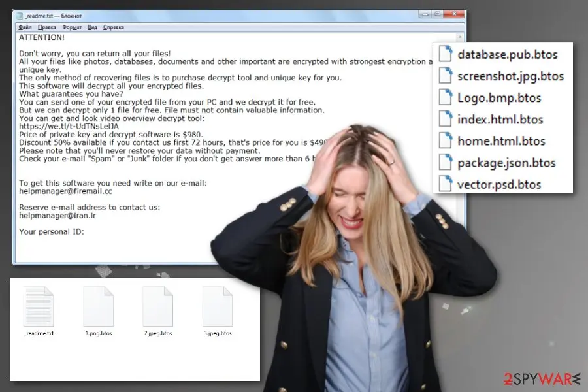Click the package.json.btos file name
Image resolution: width=588 pixels, height=392 pixels.
[x=506, y=163]
